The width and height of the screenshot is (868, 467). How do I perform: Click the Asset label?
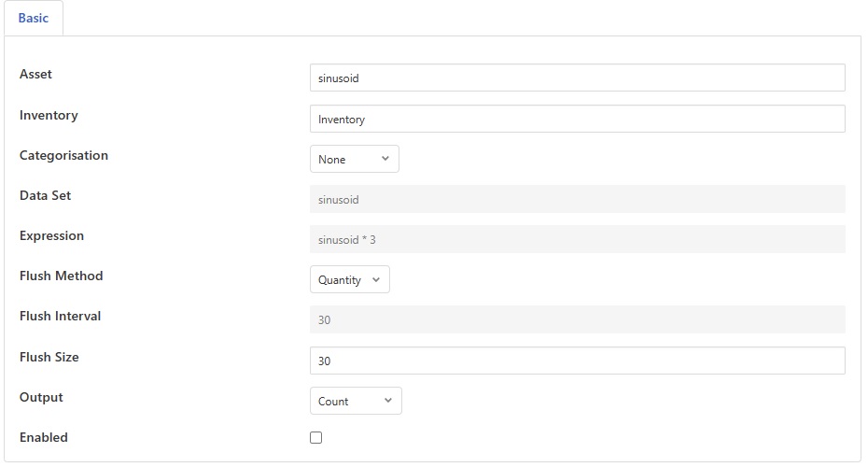(x=35, y=75)
